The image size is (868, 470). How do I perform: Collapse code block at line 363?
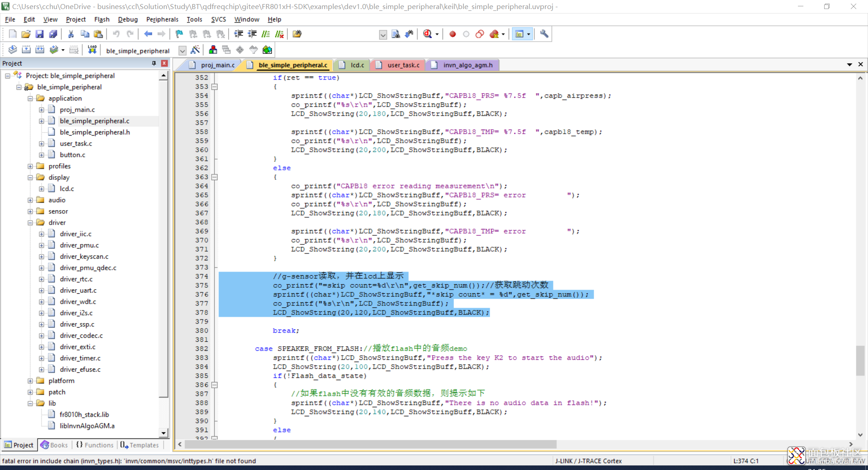(x=215, y=177)
